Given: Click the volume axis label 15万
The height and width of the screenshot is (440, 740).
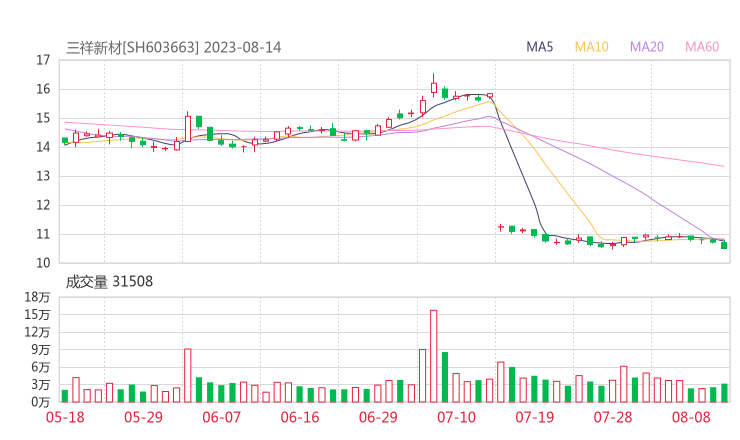Looking at the screenshot, I should [x=37, y=315].
